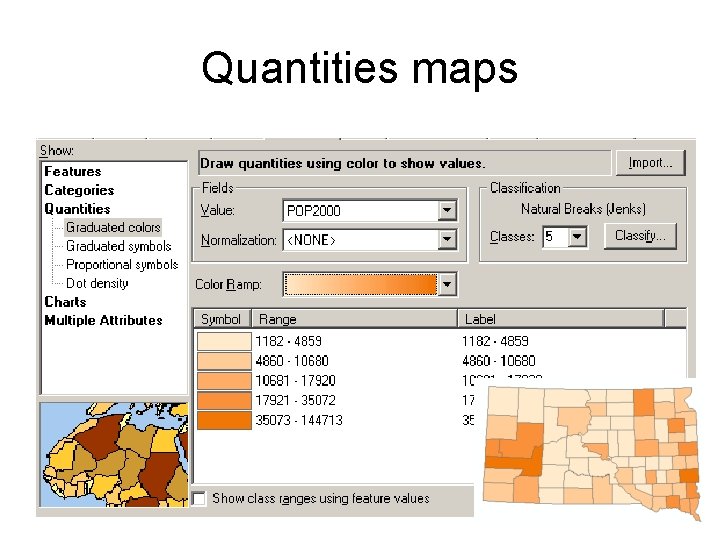Screen dimensions: 720x540
Task: Click the Africa preview map thumbnail
Action: click(x=114, y=455)
